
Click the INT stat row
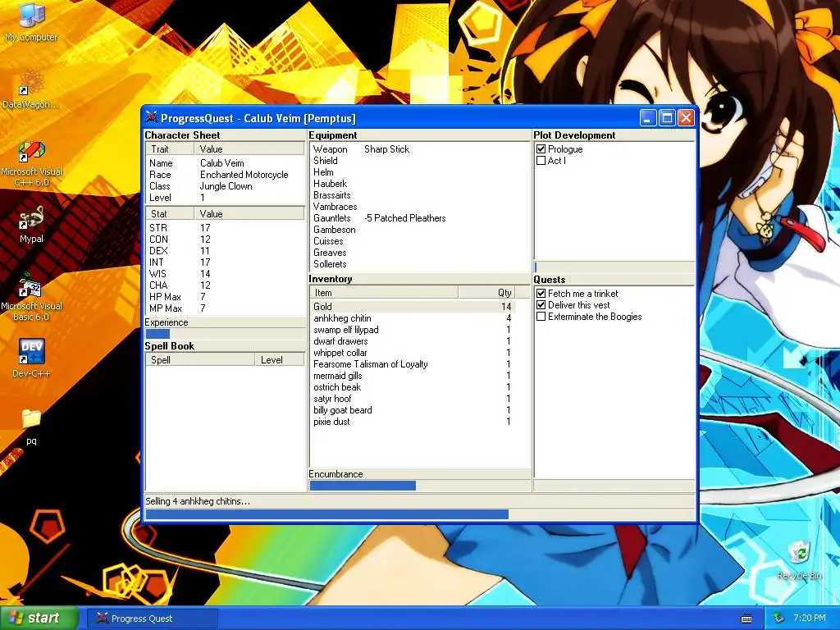(x=225, y=262)
